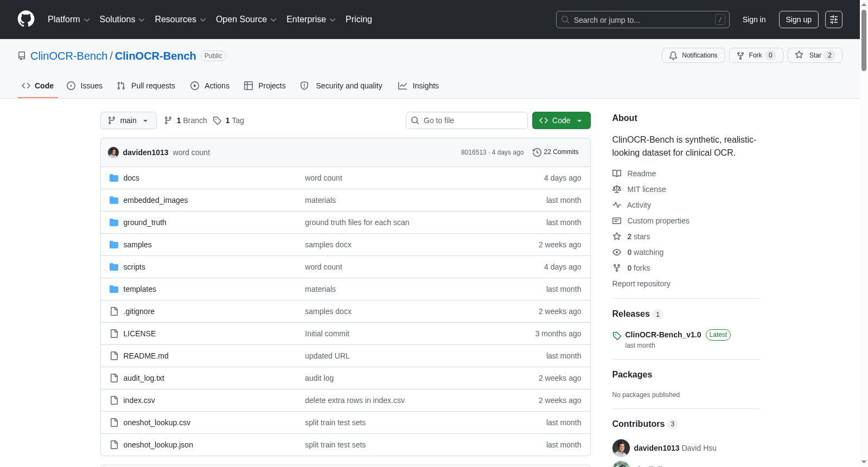Expand the Enterprise menu
868x467 pixels.
point(311,20)
